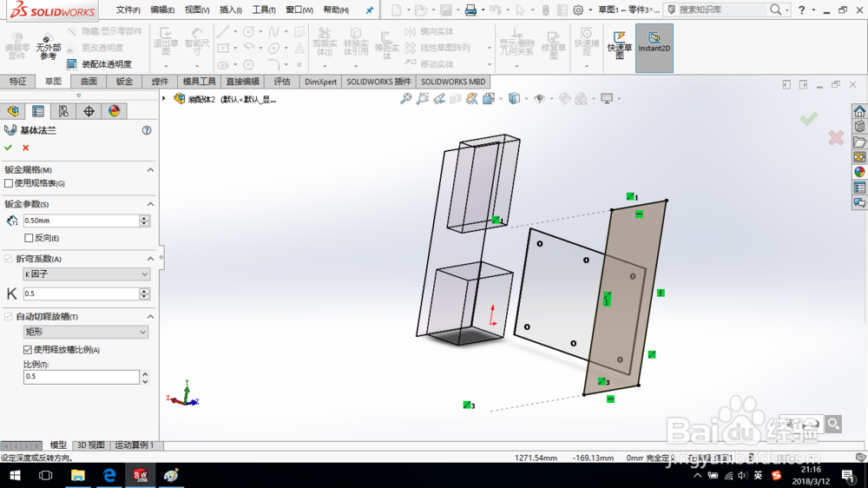
Task: Click the hide/show items eye icon
Action: [x=539, y=99]
